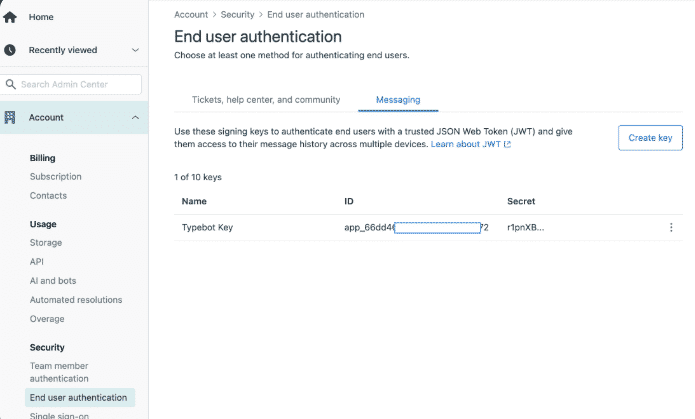Click the Home icon in sidebar
The height and width of the screenshot is (419, 695).
pos(11,17)
